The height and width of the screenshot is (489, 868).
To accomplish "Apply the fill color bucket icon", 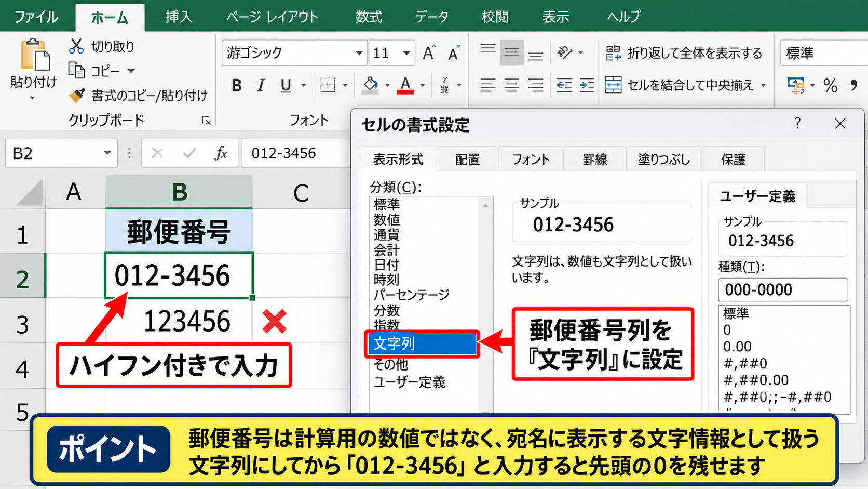I will (x=370, y=85).
